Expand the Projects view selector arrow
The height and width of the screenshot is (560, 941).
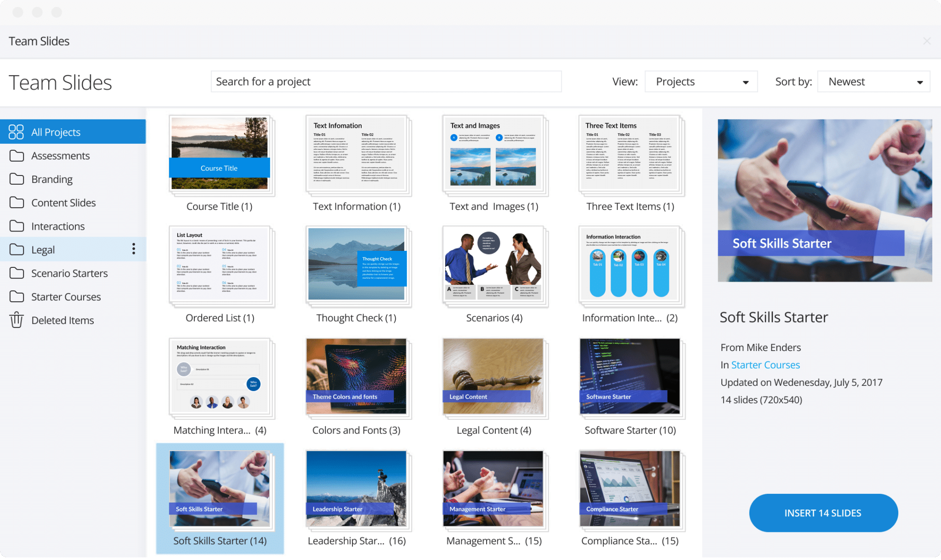click(747, 81)
